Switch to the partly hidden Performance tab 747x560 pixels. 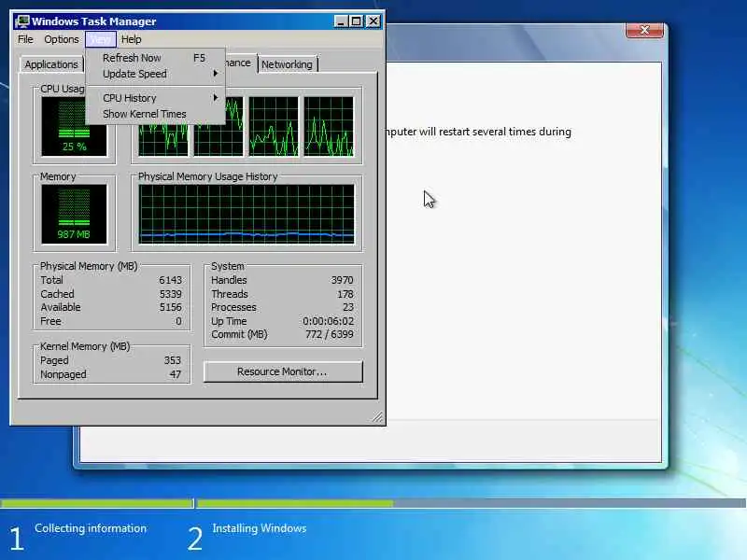click(241, 63)
